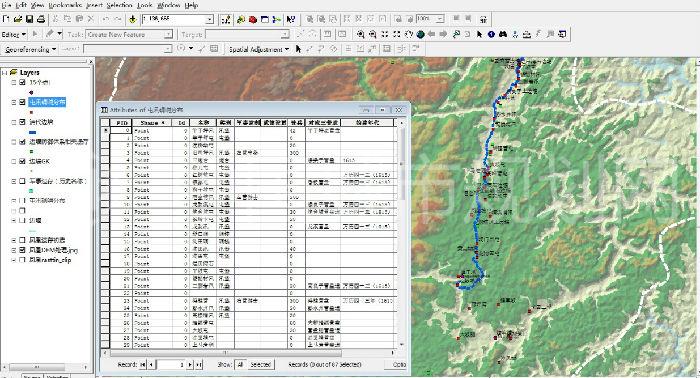Uncheck the DEM .jpg layer checkbox
The width and height of the screenshot is (700, 378).
(22, 250)
